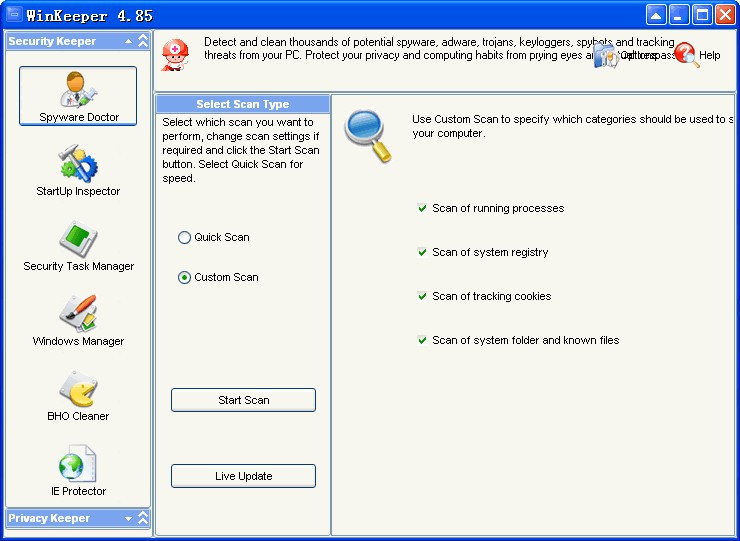
Task: Click the Privacy Keeper panel header
Action: pos(78,518)
